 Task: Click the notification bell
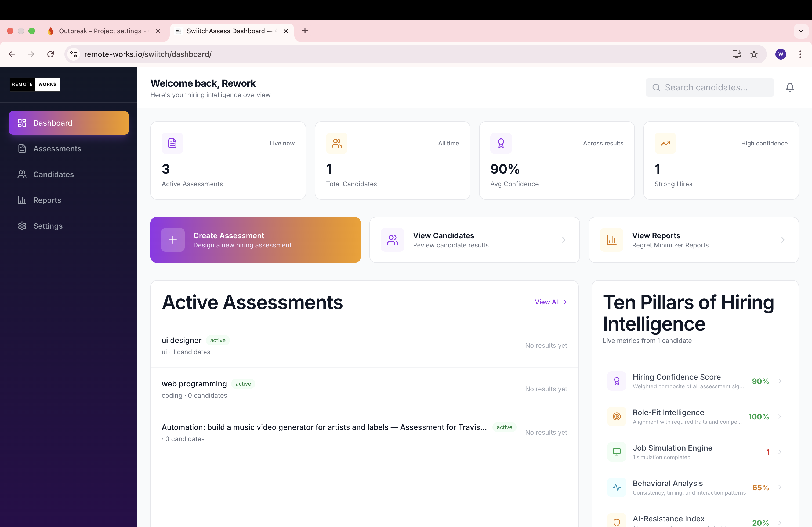click(x=790, y=87)
